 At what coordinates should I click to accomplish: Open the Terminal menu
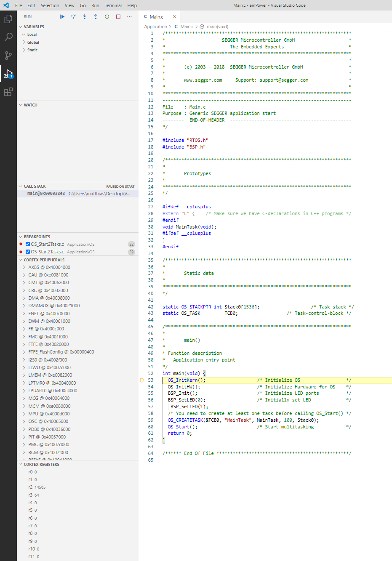[113, 5]
